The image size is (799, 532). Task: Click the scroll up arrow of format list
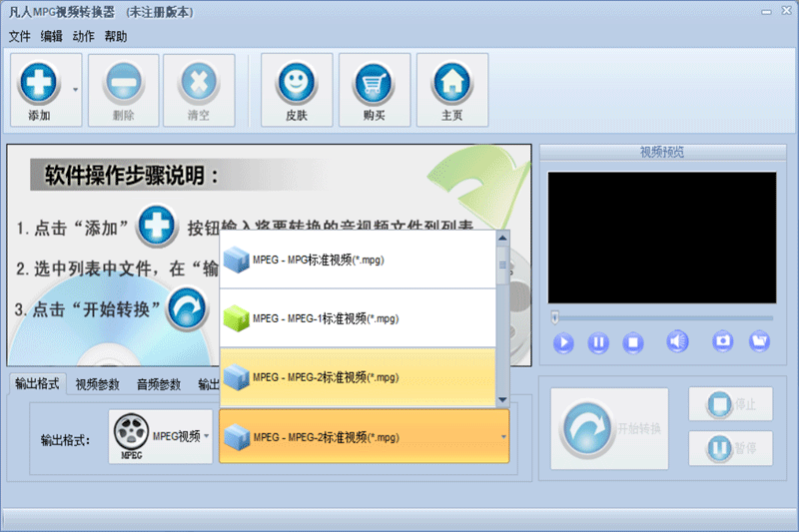pyautogui.click(x=502, y=238)
